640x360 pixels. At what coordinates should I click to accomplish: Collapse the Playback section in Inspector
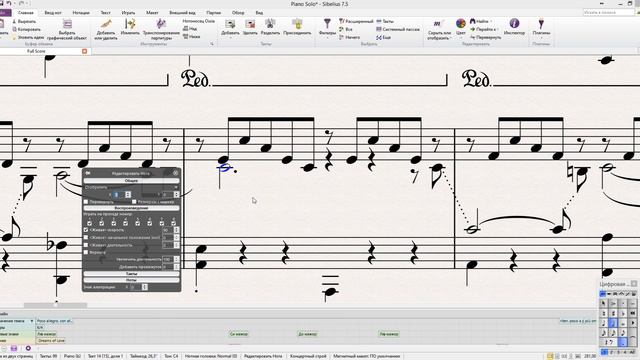point(131,208)
